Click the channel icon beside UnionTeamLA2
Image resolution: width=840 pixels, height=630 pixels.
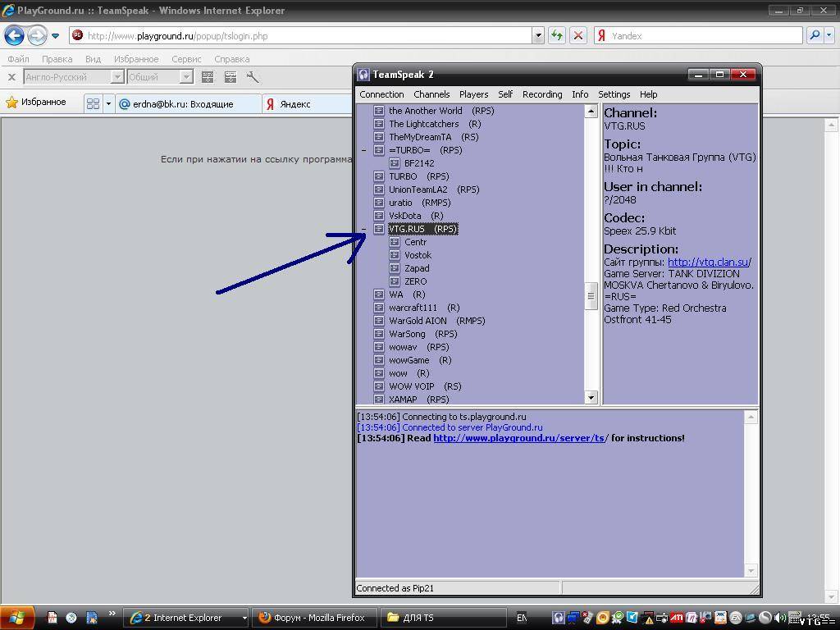(379, 189)
